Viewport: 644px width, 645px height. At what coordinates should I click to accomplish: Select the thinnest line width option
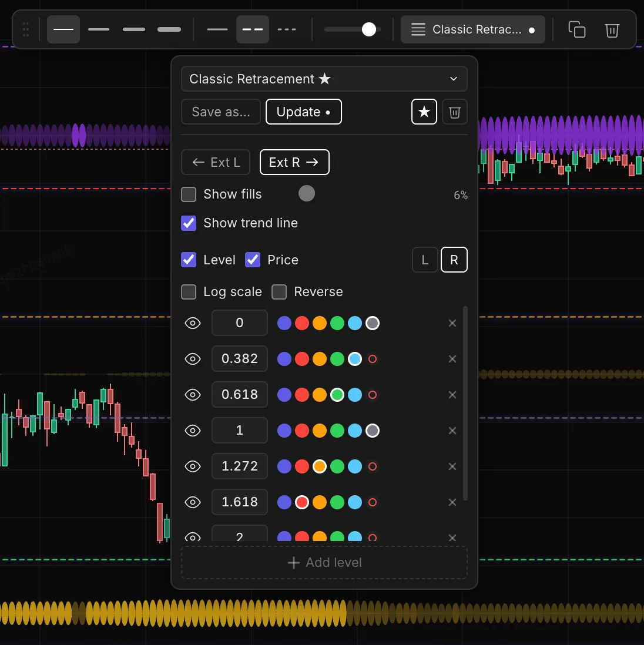[63, 29]
